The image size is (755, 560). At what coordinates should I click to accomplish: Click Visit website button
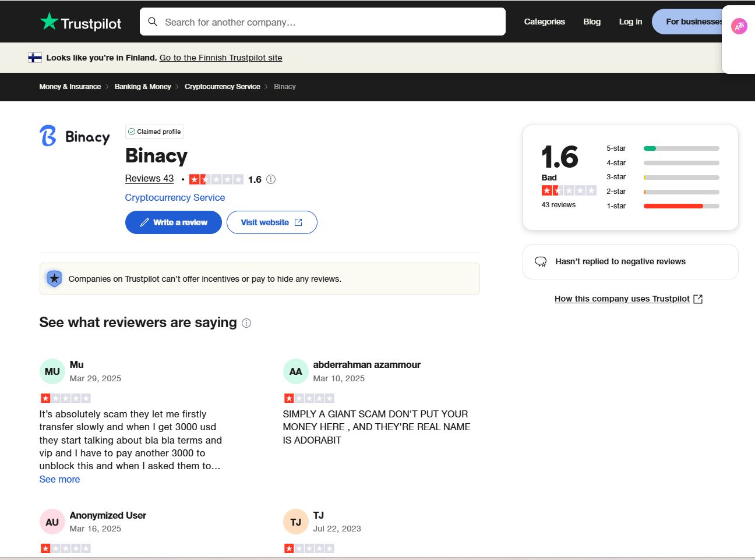[x=272, y=222]
